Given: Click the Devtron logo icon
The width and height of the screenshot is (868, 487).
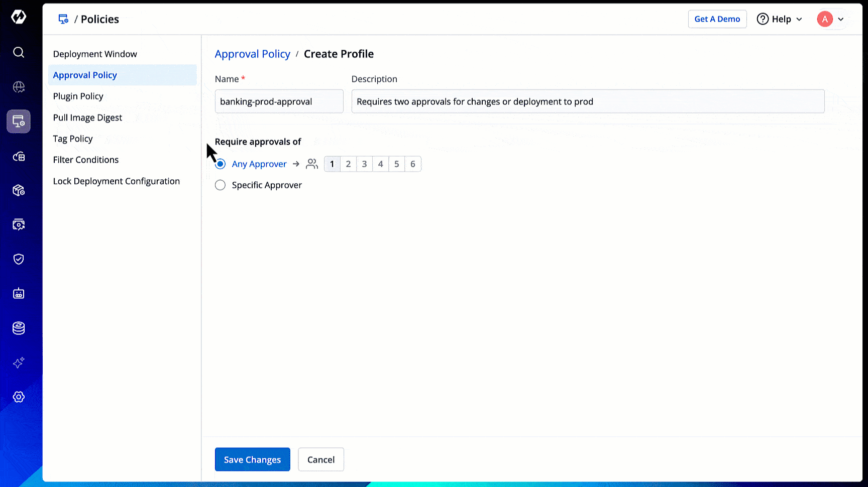Looking at the screenshot, I should pyautogui.click(x=19, y=17).
